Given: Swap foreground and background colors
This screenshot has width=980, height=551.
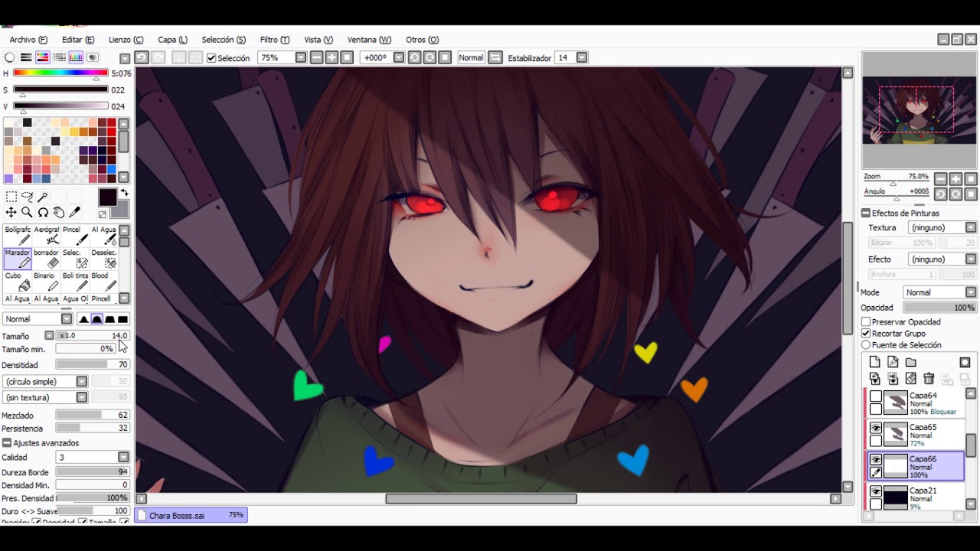Looking at the screenshot, I should coord(124,194).
